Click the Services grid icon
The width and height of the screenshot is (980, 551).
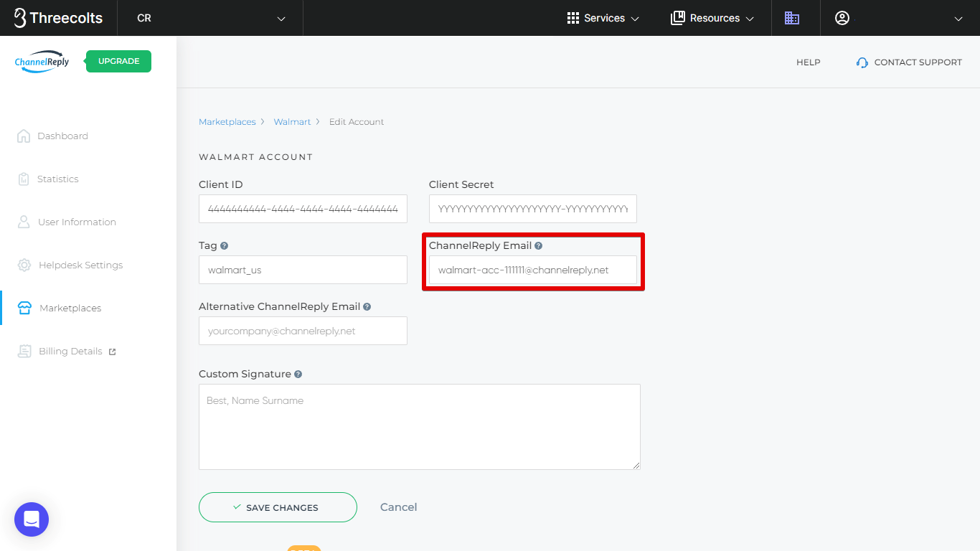pyautogui.click(x=573, y=18)
